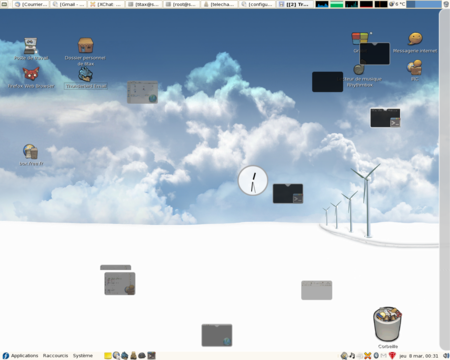Switch to the [Courrier... taskbar window
450x360 pixels.
pos(31,4)
